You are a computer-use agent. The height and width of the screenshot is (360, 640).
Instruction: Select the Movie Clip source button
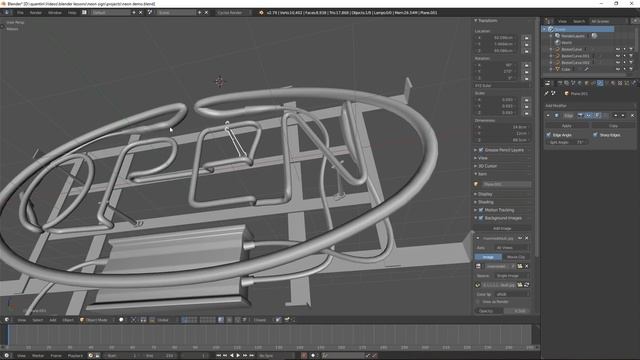(x=516, y=257)
